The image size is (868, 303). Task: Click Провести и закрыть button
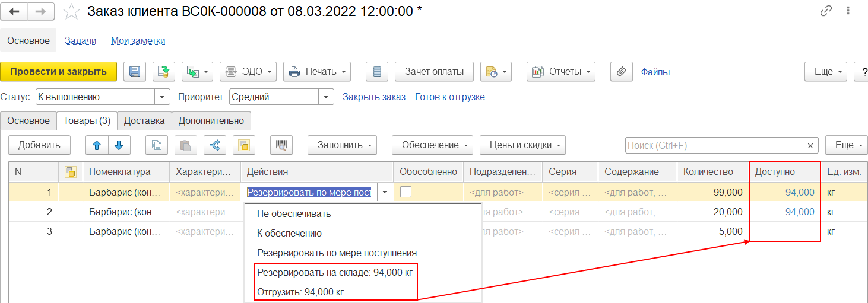(x=59, y=72)
